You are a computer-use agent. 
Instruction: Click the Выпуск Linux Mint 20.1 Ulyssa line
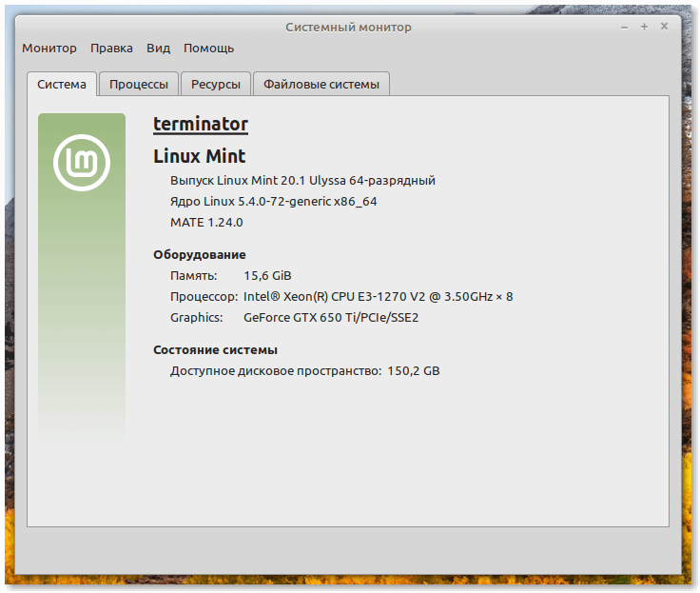pyautogui.click(x=302, y=181)
